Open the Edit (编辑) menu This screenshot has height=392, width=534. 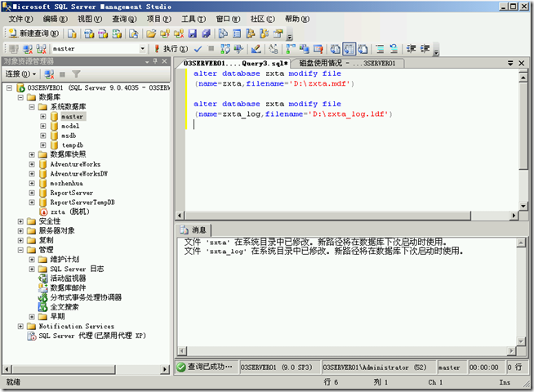point(56,19)
